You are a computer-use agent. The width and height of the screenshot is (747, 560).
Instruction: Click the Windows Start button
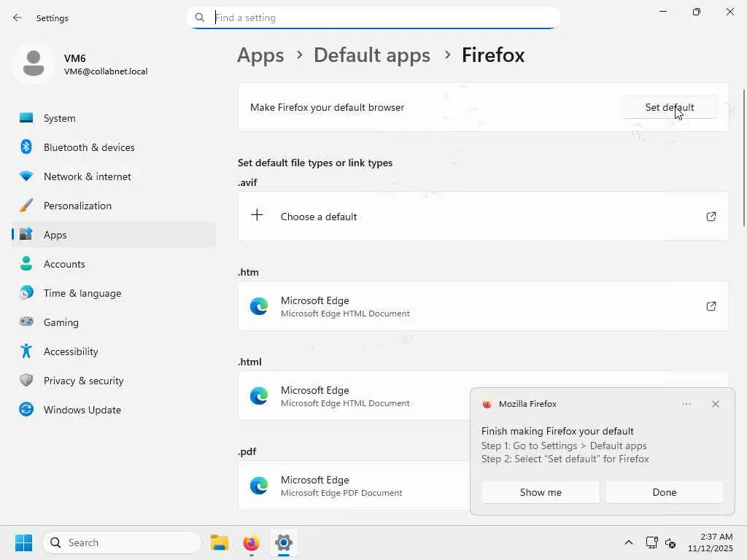pyautogui.click(x=23, y=542)
